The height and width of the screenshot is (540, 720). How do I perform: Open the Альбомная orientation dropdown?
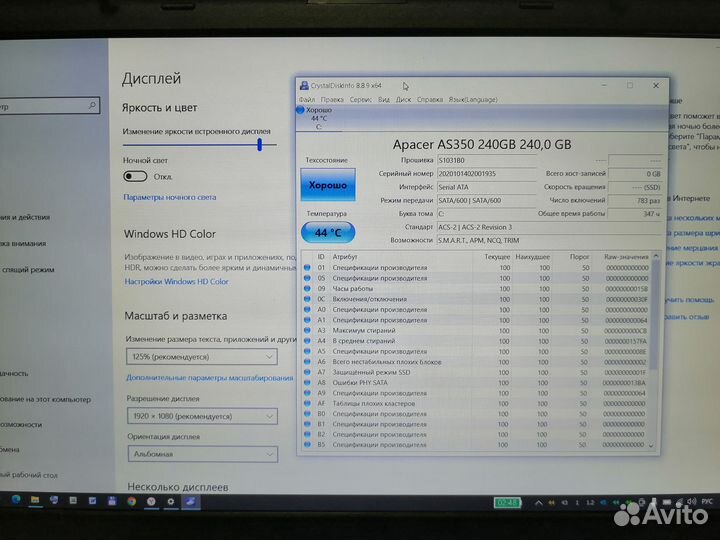coord(203,454)
